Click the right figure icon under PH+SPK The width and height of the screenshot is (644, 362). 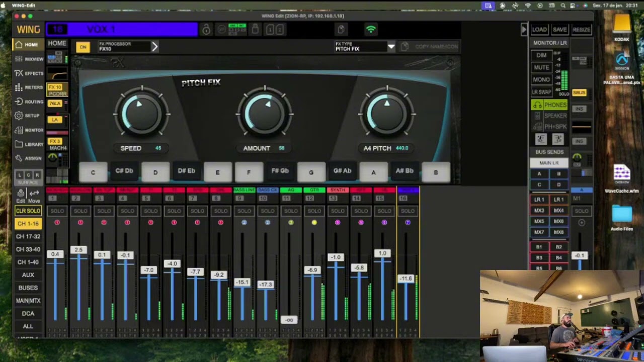point(557,139)
